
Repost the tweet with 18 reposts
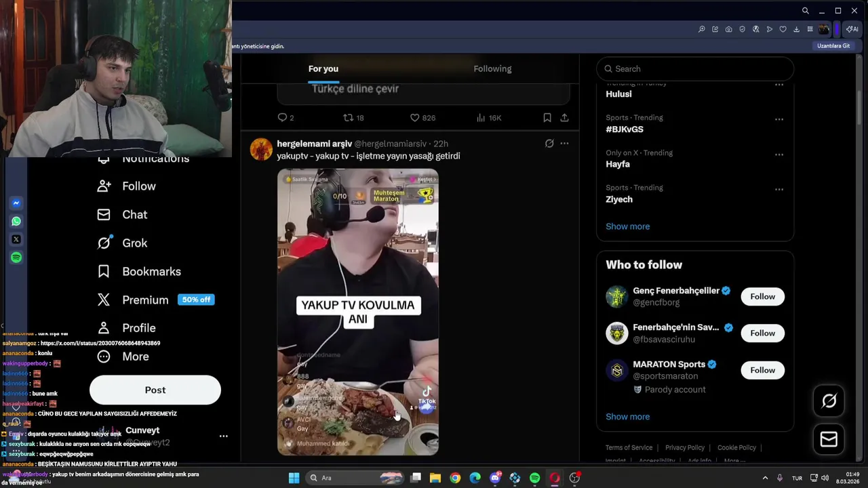(353, 117)
